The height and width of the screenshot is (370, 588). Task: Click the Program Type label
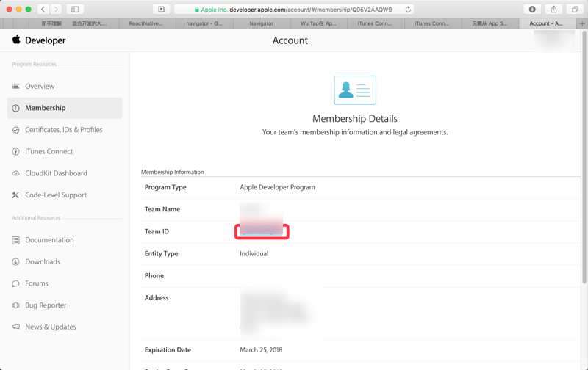(x=165, y=187)
